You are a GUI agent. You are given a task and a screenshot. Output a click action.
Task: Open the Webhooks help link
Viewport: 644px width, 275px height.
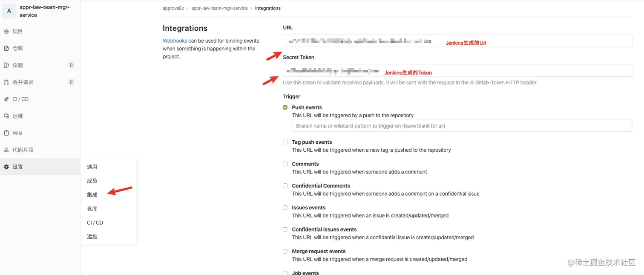[175, 41]
